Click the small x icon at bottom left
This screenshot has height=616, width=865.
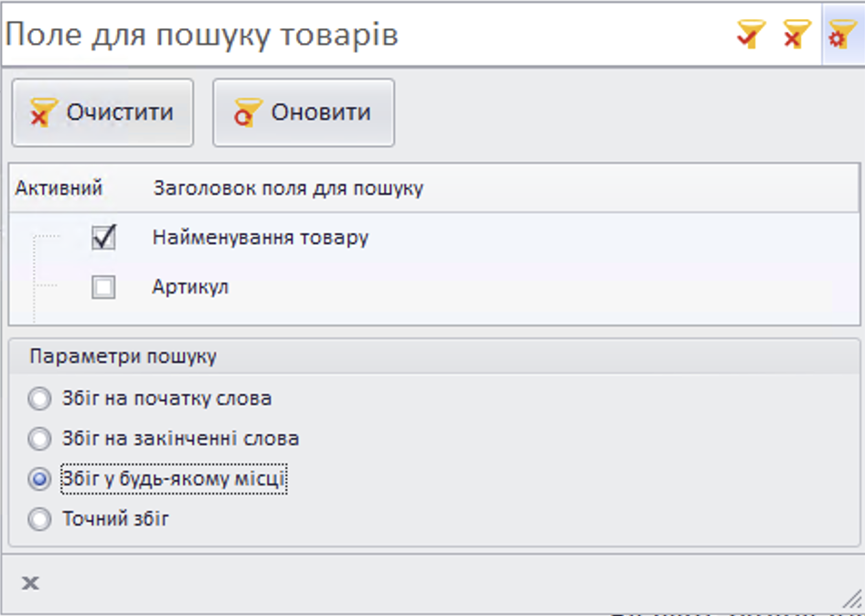pyautogui.click(x=30, y=583)
